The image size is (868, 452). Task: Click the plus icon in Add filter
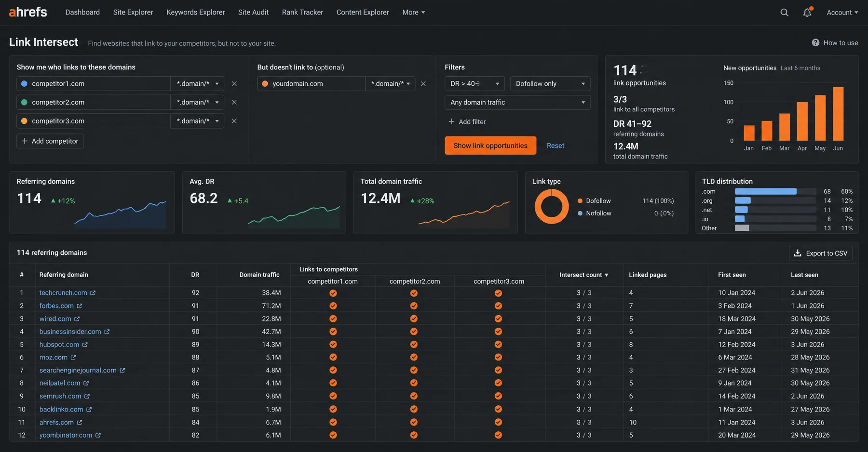tap(452, 122)
